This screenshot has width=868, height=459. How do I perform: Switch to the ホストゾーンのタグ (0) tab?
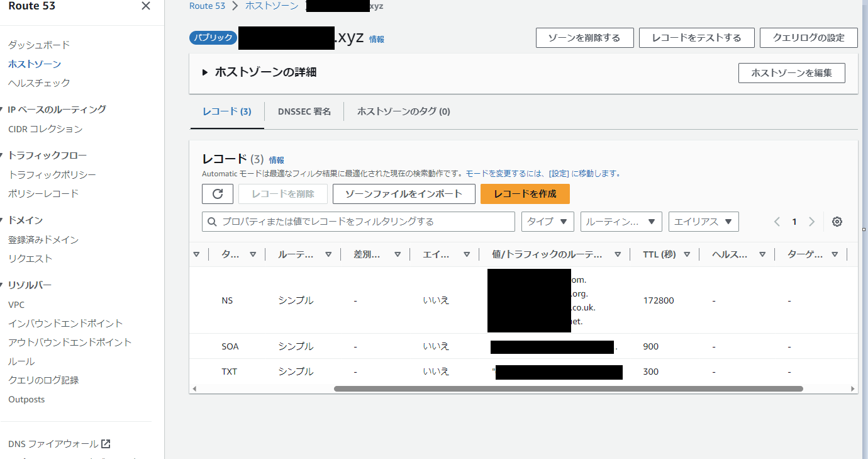(x=404, y=111)
